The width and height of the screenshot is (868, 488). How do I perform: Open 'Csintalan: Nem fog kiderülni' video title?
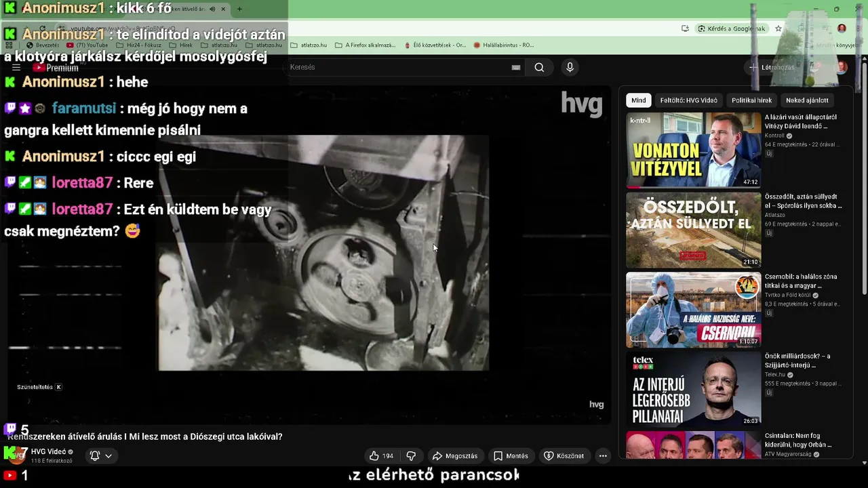click(798, 440)
